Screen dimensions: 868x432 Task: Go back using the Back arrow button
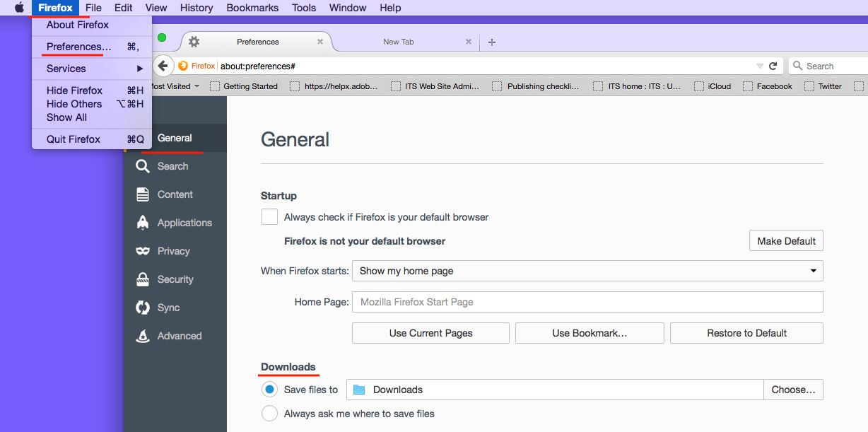click(163, 66)
